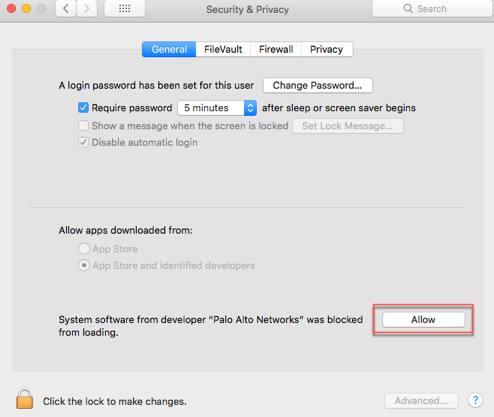This screenshot has height=417, width=494.
Task: Open help via the question mark button
Action: pos(475,400)
